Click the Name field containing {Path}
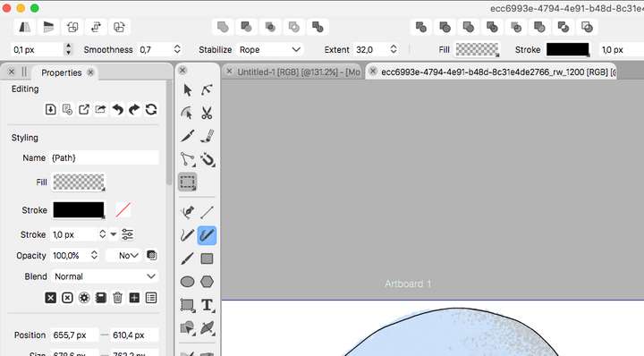644x356 pixels. [105, 157]
